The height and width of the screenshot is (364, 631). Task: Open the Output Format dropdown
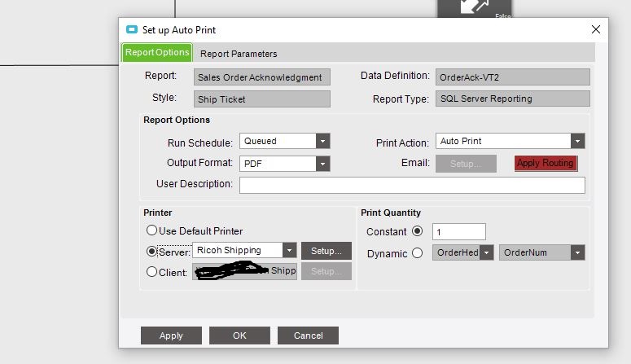coord(322,164)
